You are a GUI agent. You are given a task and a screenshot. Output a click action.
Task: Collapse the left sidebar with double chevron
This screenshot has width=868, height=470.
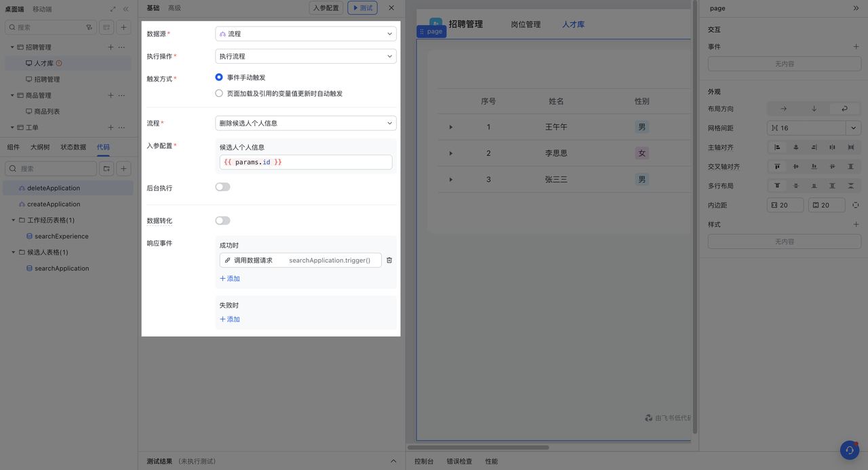(125, 9)
